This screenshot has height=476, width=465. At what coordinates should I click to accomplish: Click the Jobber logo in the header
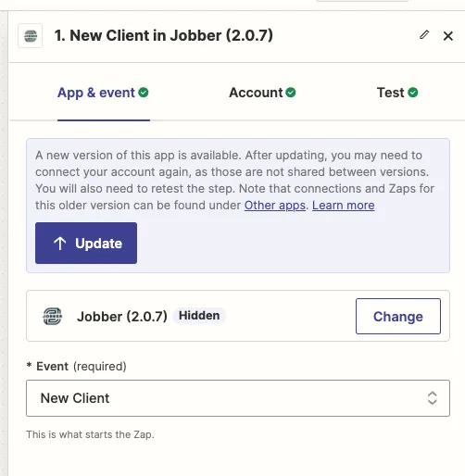(x=31, y=36)
